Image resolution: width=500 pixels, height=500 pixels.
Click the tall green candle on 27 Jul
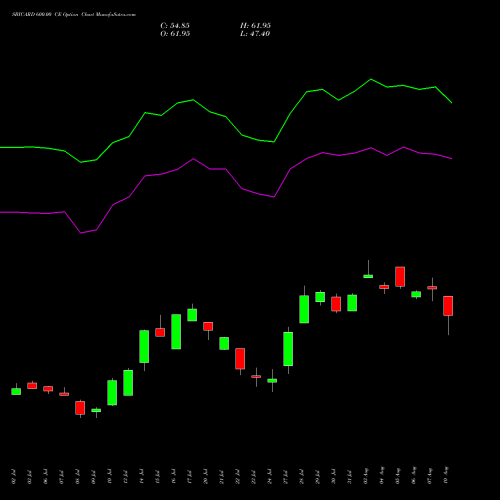pyautogui.click(x=288, y=349)
